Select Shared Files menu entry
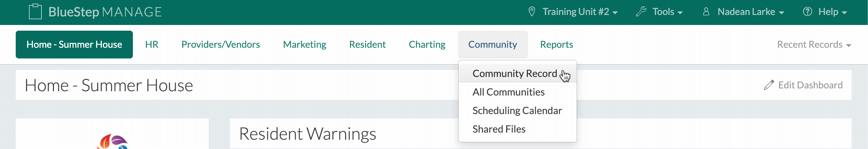 point(499,129)
